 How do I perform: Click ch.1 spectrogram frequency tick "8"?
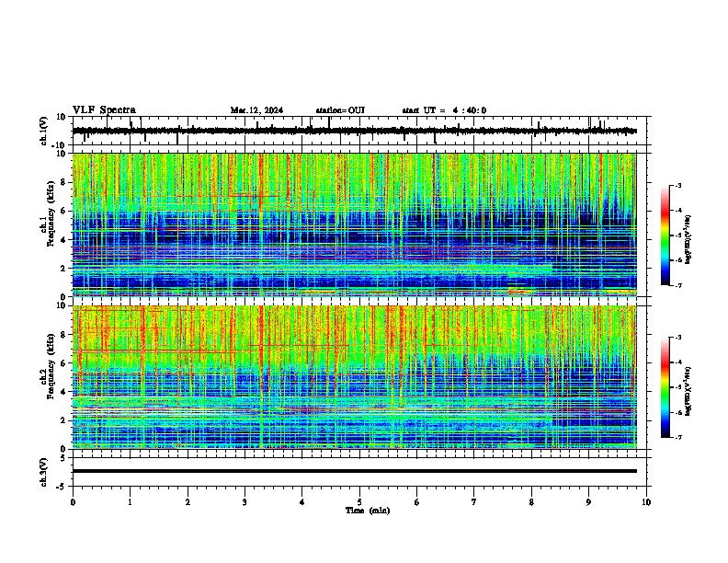click(64, 182)
